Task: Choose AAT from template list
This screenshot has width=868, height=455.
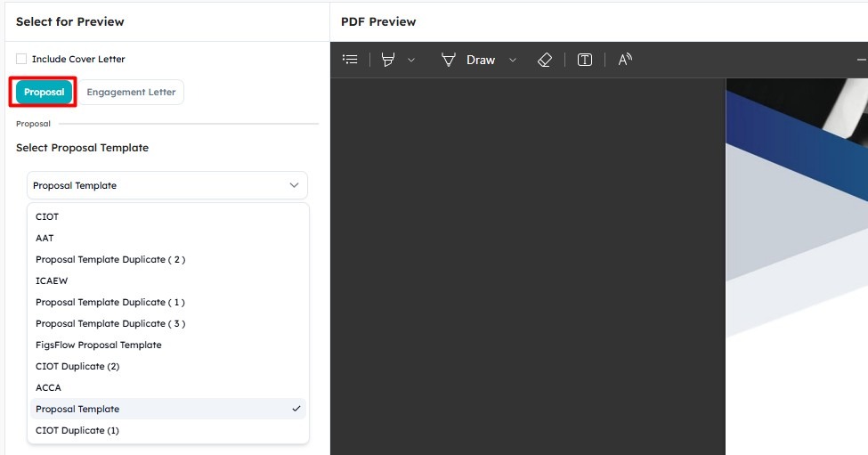Action: coord(167,238)
